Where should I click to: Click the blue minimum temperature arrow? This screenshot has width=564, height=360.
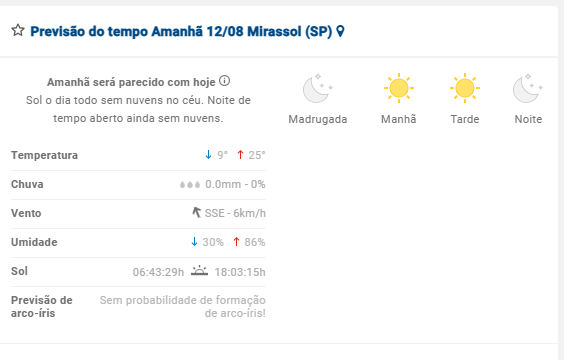pyautogui.click(x=208, y=155)
